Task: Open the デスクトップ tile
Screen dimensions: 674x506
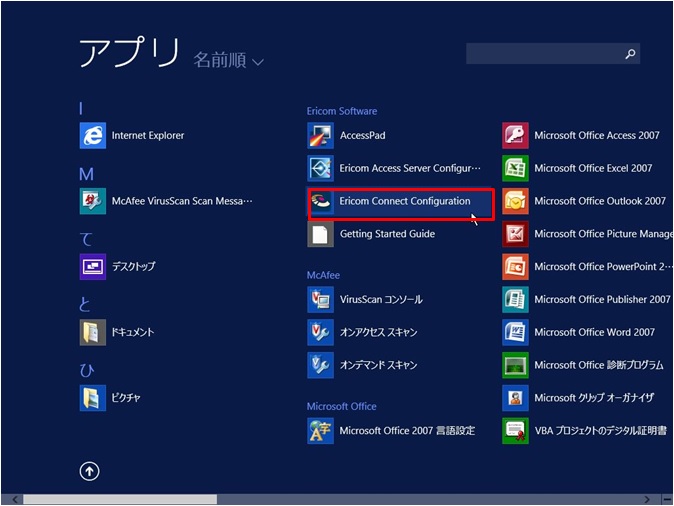Action: [x=93, y=267]
